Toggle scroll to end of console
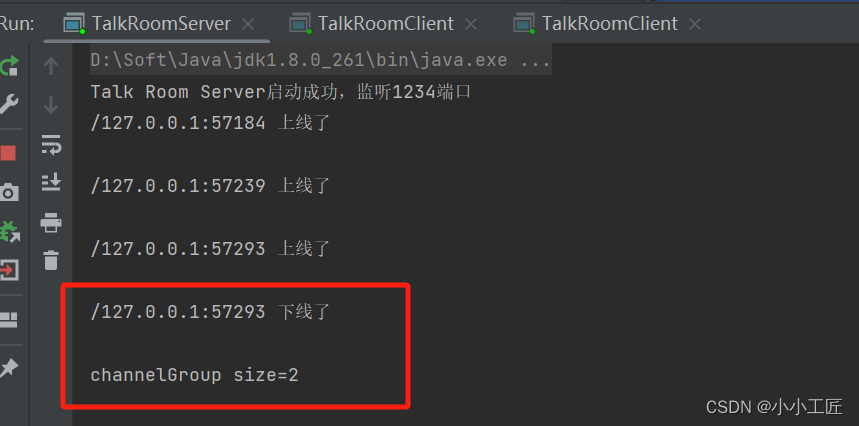Image resolution: width=859 pixels, height=426 pixels. pyautogui.click(x=51, y=182)
